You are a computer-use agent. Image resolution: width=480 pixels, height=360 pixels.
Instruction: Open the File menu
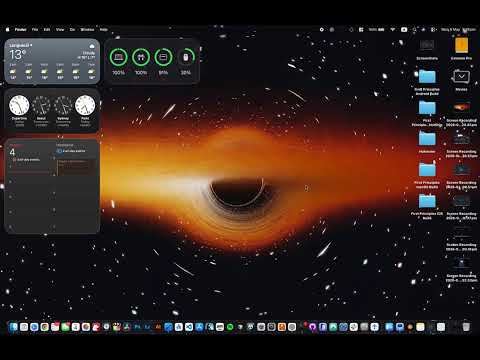35,29
